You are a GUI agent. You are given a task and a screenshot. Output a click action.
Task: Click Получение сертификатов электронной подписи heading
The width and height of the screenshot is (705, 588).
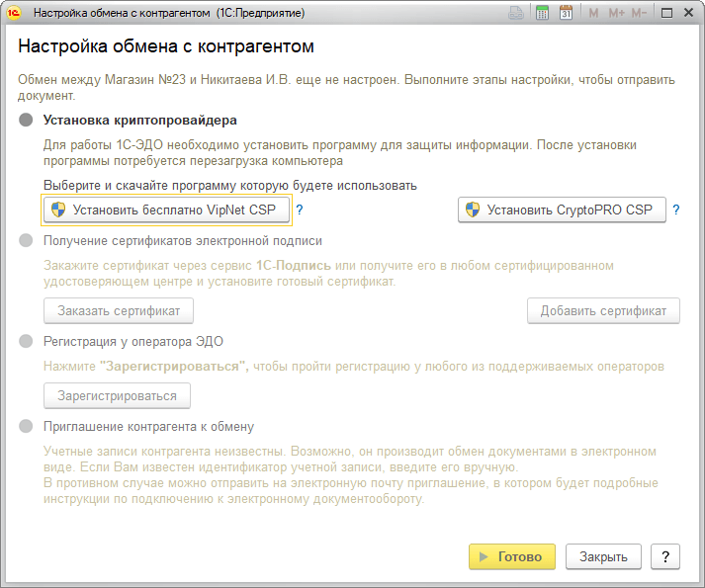(x=183, y=241)
